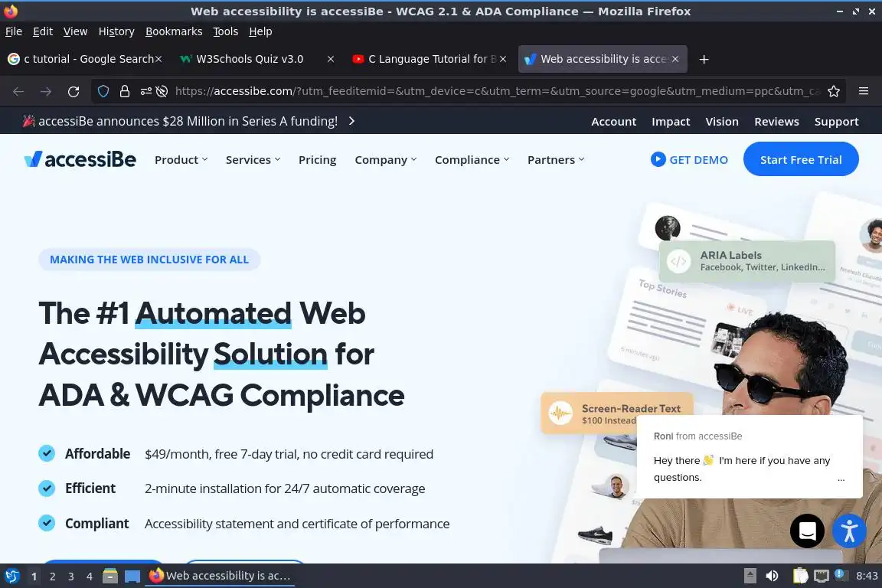Click the Impact link
The height and width of the screenshot is (588, 882).
(671, 122)
